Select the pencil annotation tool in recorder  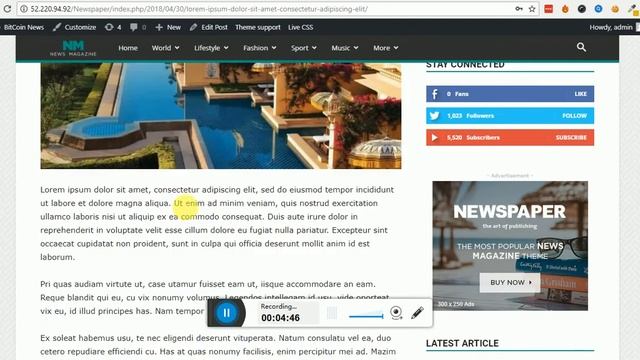pyautogui.click(x=417, y=313)
